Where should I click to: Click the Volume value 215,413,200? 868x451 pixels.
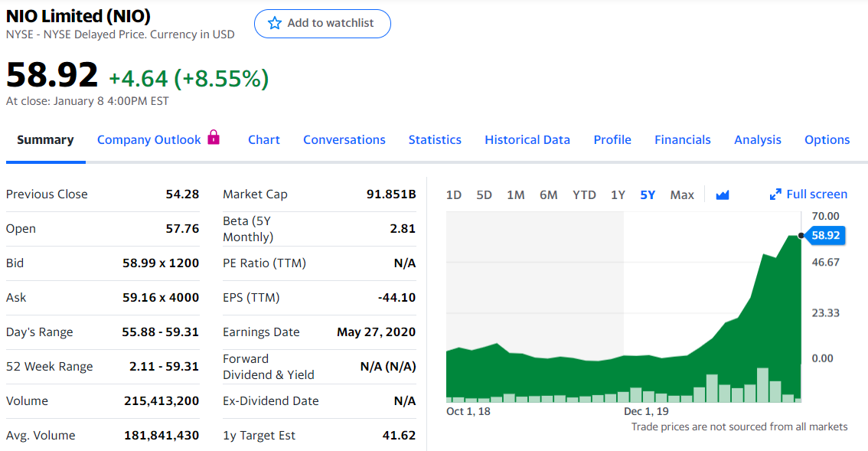point(162,400)
